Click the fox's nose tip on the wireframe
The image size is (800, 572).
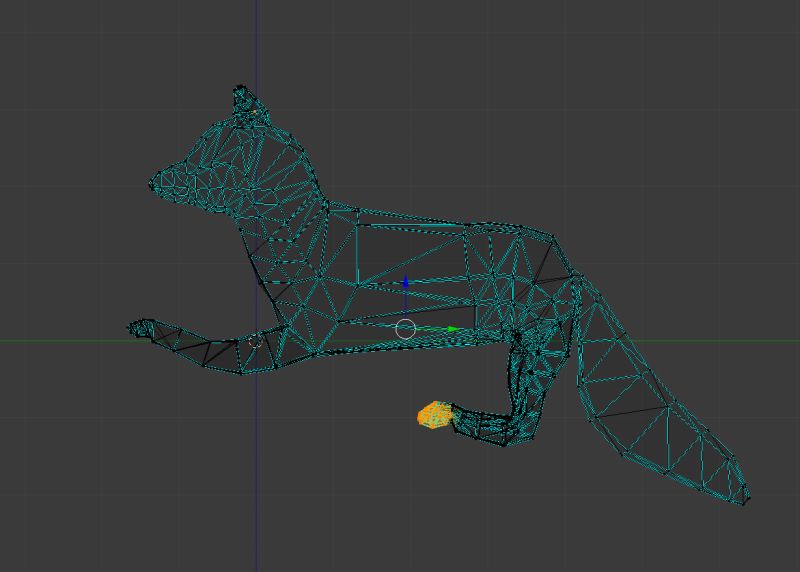tap(152, 184)
